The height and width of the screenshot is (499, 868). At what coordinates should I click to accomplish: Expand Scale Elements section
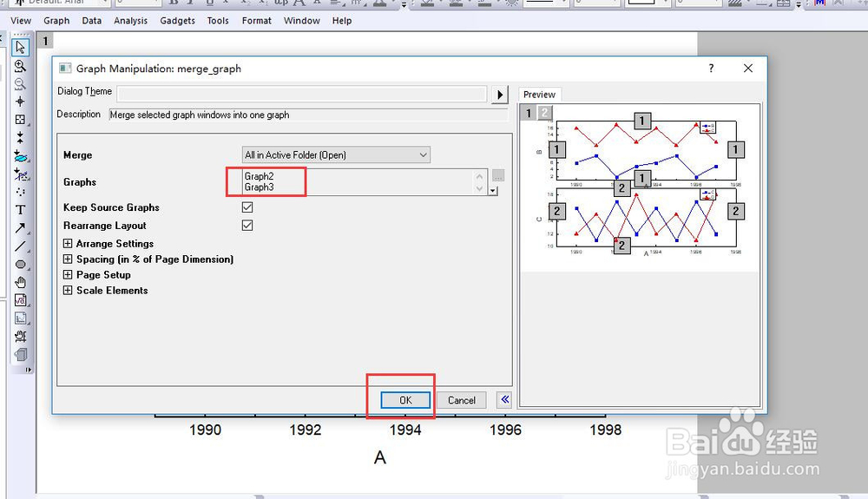pyautogui.click(x=68, y=291)
